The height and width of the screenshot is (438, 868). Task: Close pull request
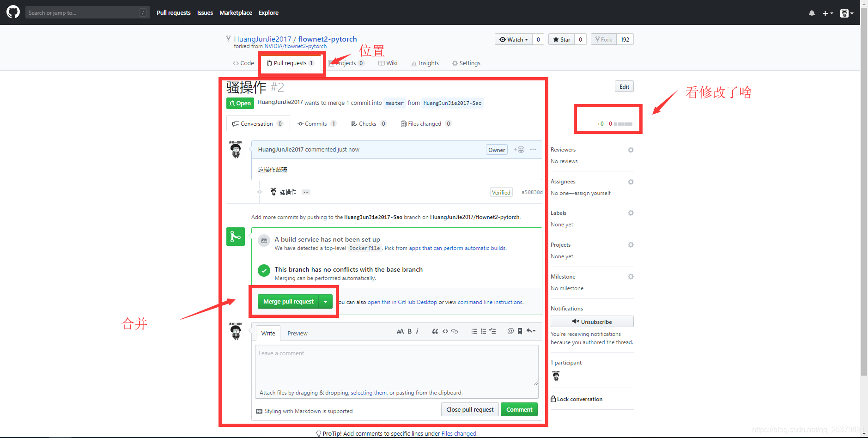point(470,409)
